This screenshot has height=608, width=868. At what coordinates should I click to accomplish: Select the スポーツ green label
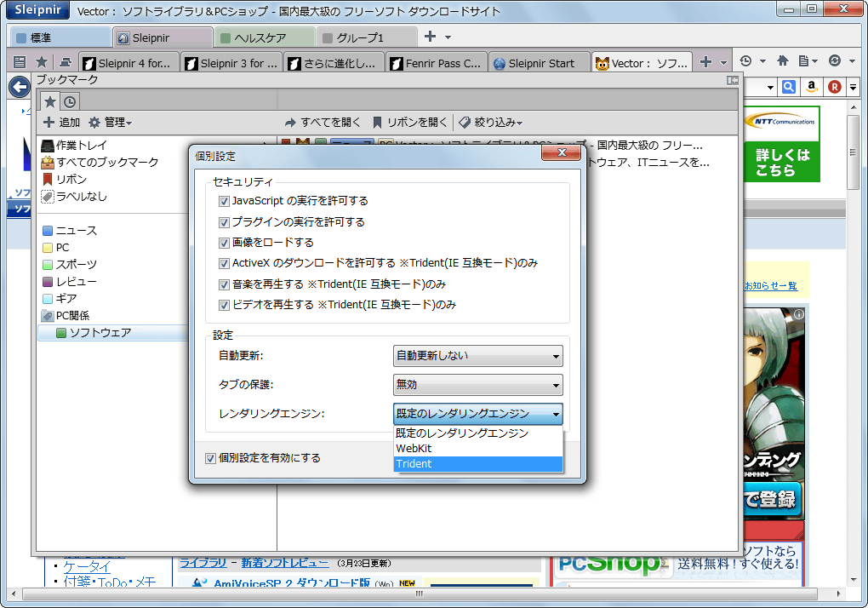(70, 265)
